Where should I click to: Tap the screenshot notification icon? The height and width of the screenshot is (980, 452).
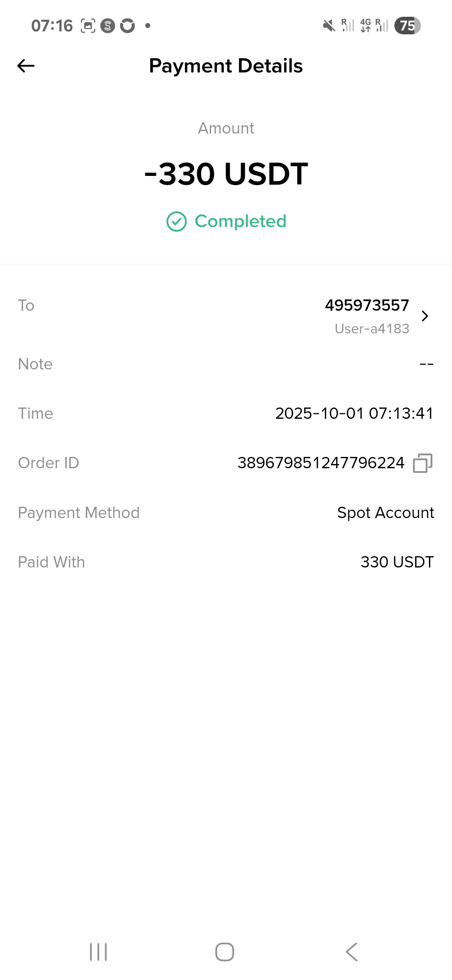88,26
